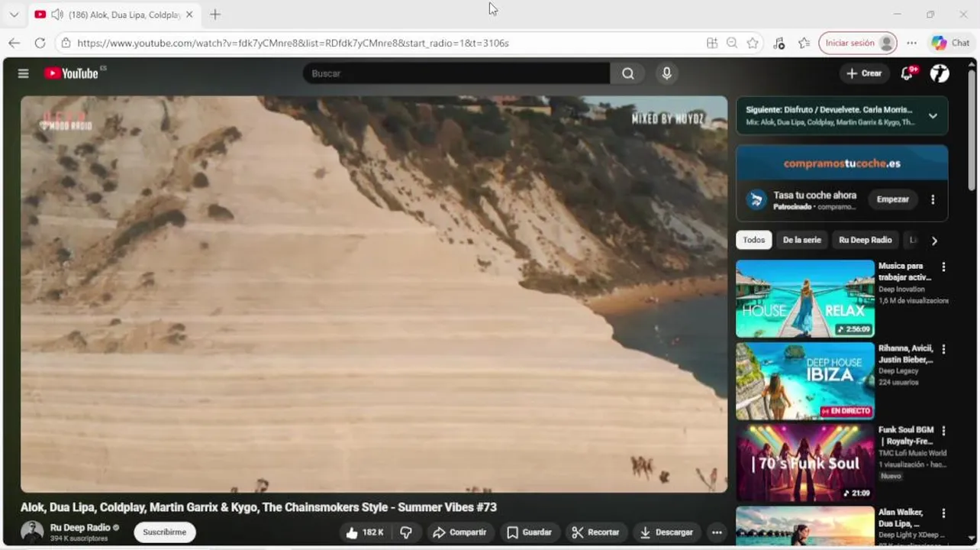Open the House Relax video thumbnail

point(805,299)
